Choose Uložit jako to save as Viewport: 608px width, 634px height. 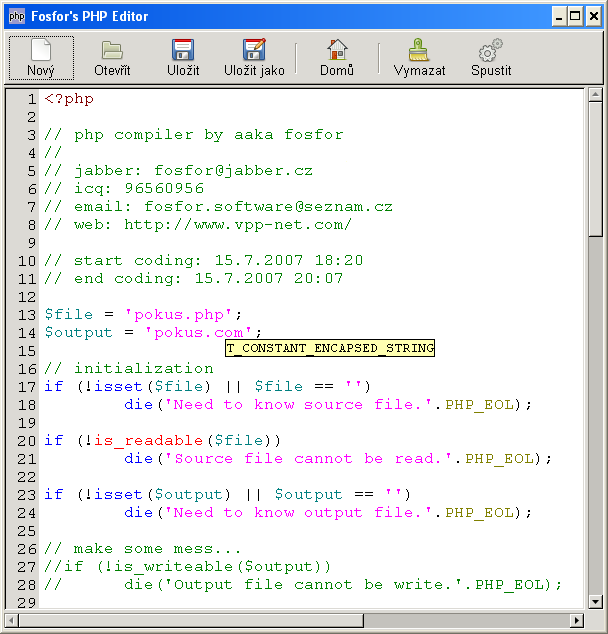pos(254,58)
